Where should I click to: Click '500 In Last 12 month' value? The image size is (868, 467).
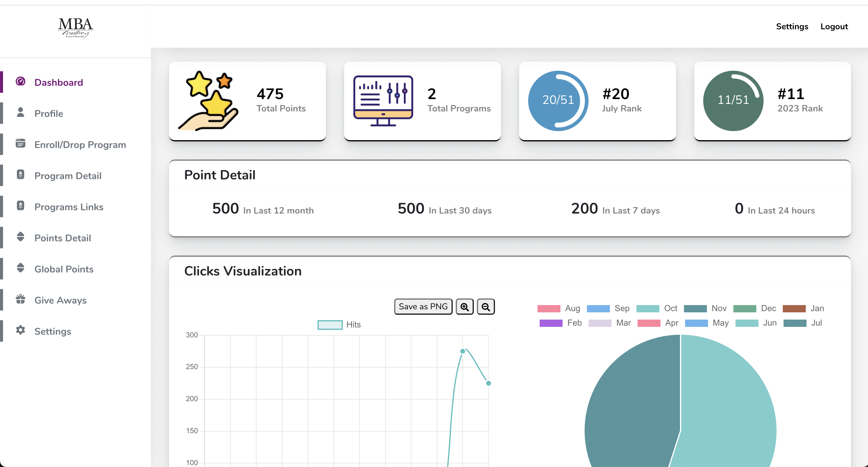(x=263, y=209)
